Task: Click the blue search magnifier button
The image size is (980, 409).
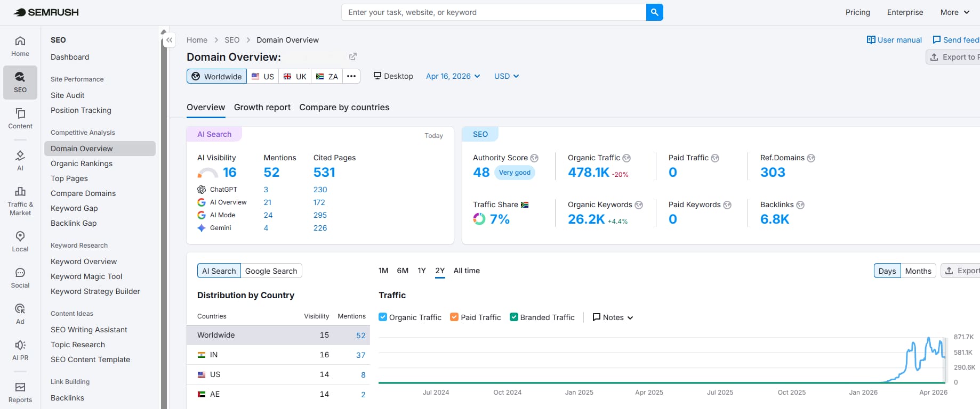Action: [654, 12]
